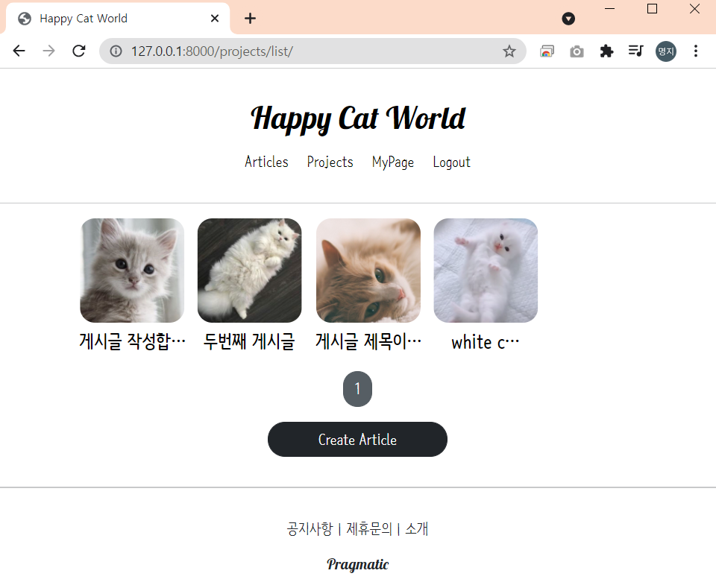This screenshot has width=716, height=588.
Task: Click the camera screenshot extension icon
Action: (577, 51)
